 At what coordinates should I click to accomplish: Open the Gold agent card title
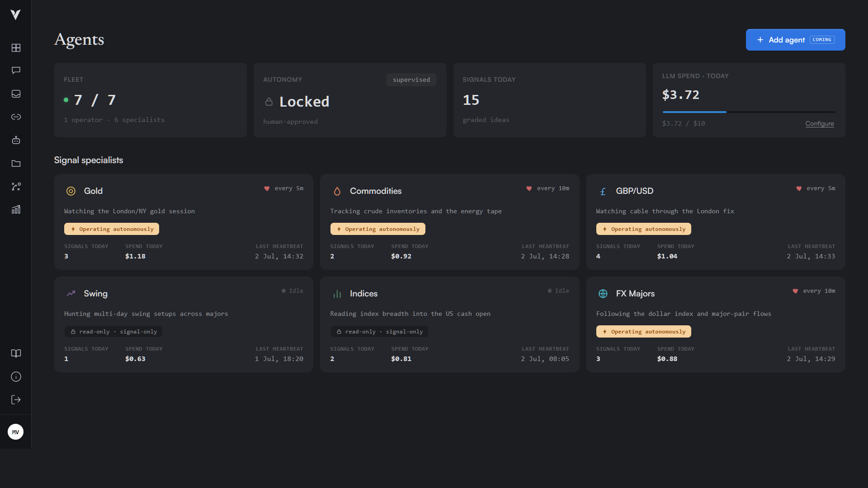[93, 191]
